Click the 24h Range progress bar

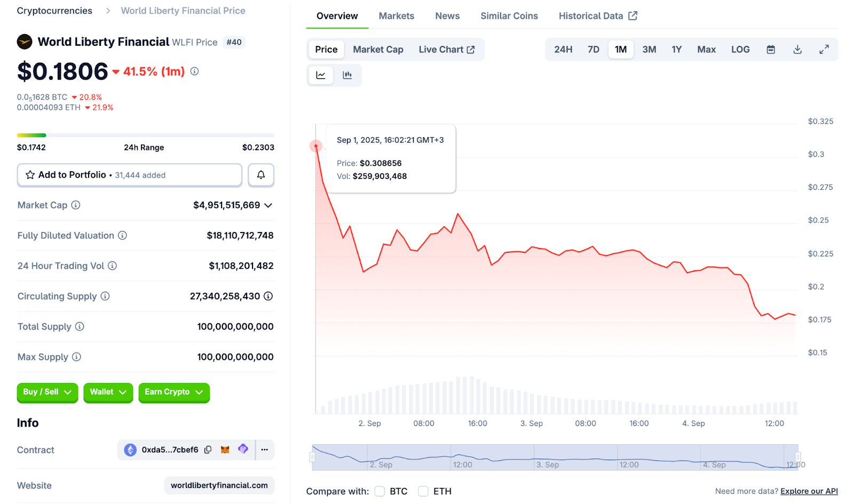[146, 135]
